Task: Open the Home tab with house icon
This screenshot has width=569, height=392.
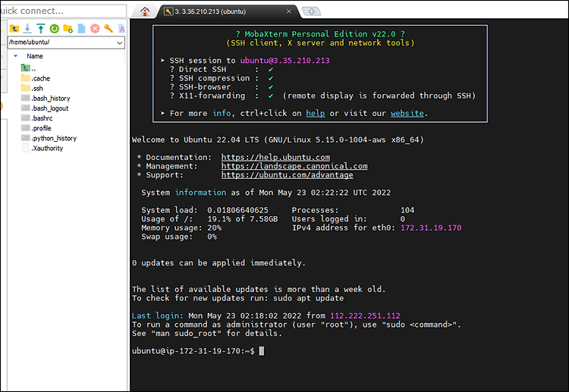Action: click(x=145, y=11)
